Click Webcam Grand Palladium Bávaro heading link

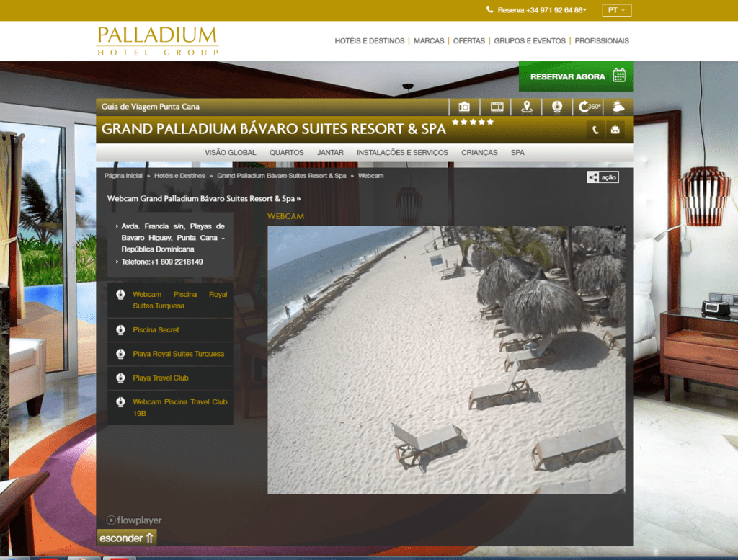pyautogui.click(x=204, y=199)
